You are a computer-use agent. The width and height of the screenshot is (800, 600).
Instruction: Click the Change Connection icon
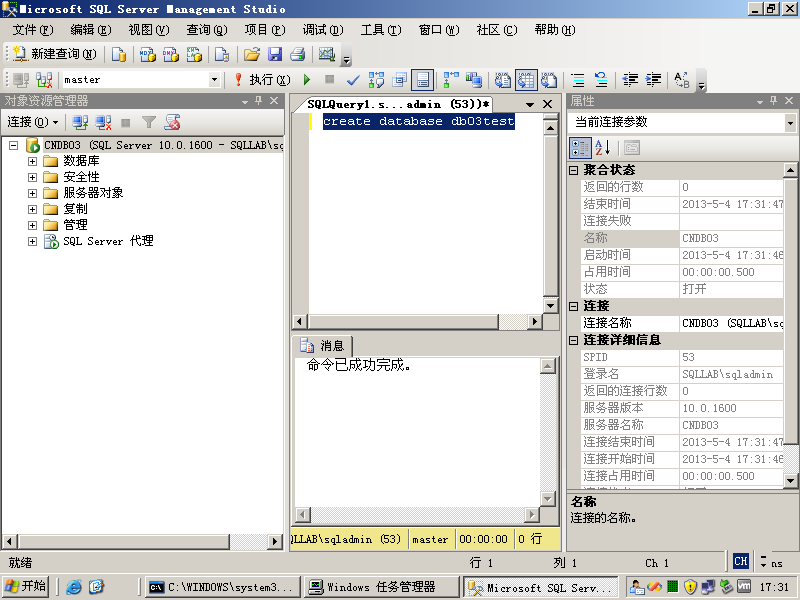pyautogui.click(x=44, y=80)
